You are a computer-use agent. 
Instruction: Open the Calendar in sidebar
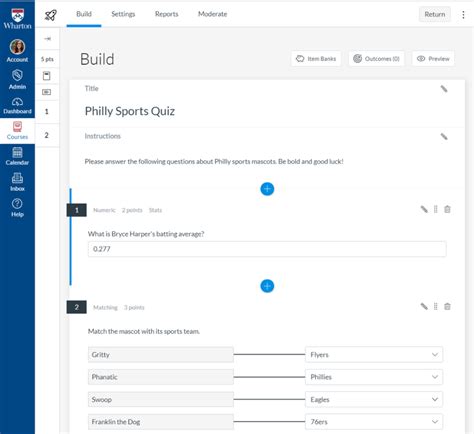click(x=17, y=156)
